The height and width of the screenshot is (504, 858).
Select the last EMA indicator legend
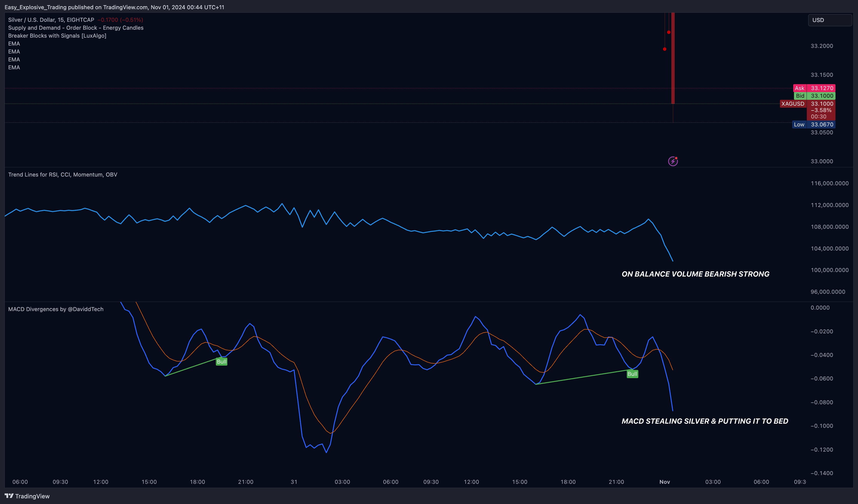pos(14,67)
